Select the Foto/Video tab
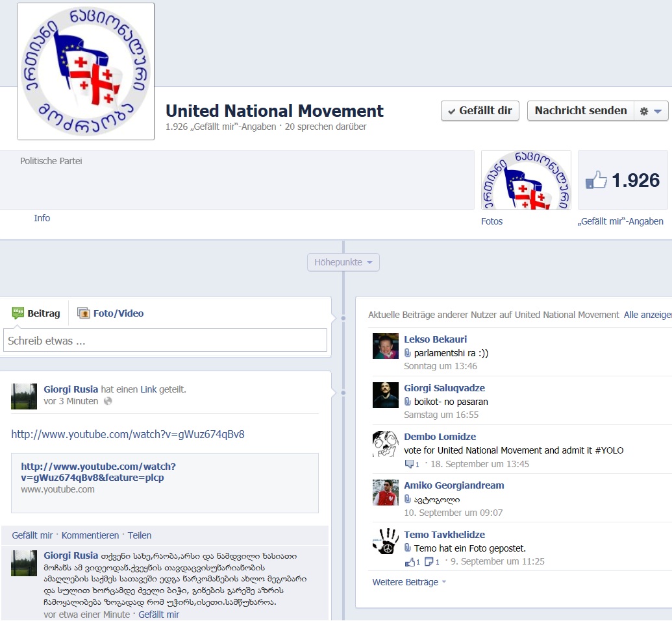The width and height of the screenshot is (672, 621). [x=110, y=313]
